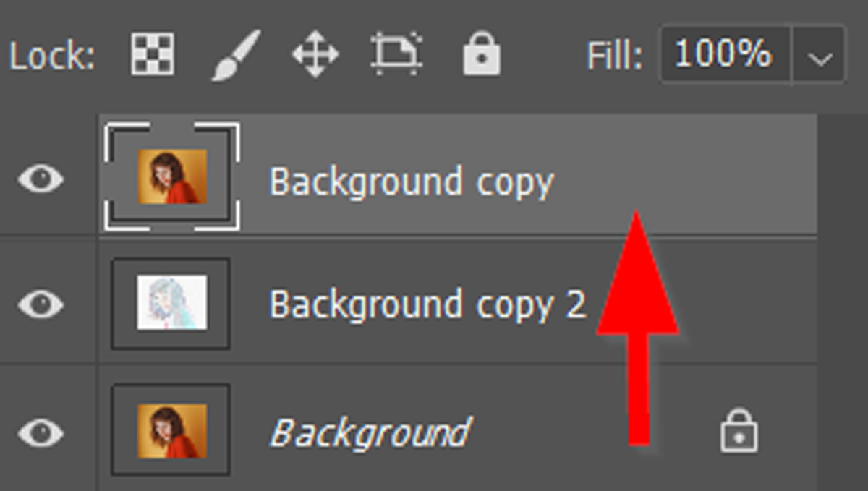
Task: Toggle visibility of the Background layer
Action: point(41,432)
